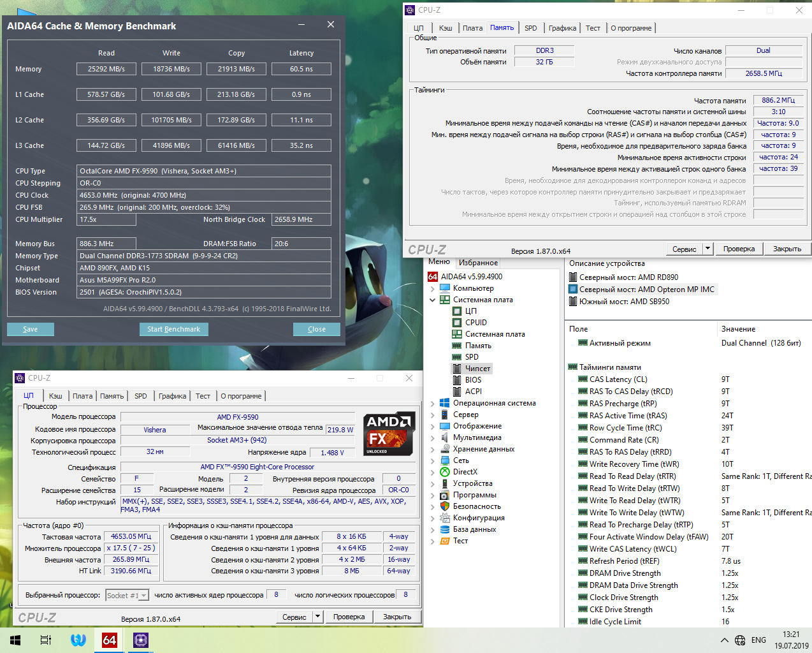812x653 pixels.
Task: Select the ЦП tree node icon
Action: [456, 311]
